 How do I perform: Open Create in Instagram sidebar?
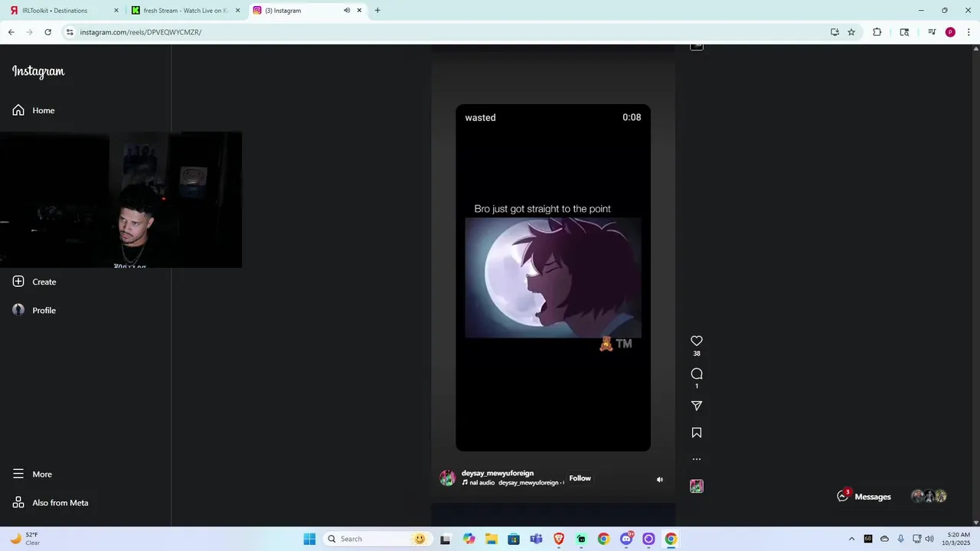(34, 282)
